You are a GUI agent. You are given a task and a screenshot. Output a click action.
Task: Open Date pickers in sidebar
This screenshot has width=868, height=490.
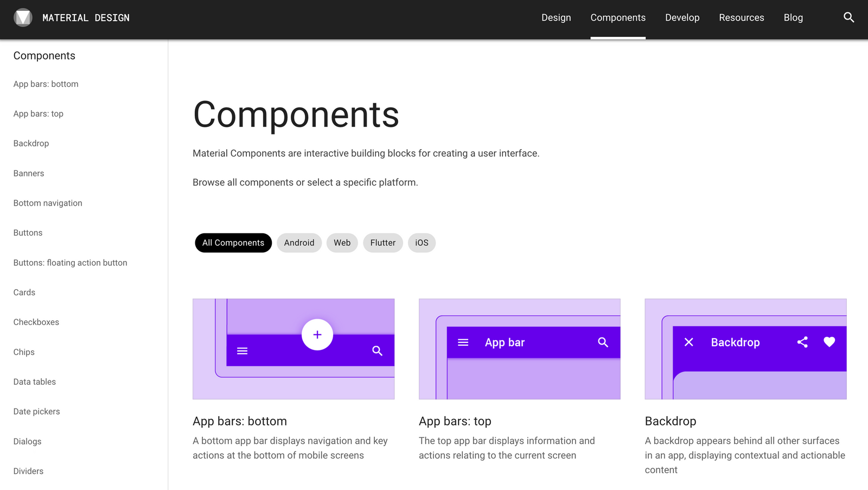[x=37, y=412]
